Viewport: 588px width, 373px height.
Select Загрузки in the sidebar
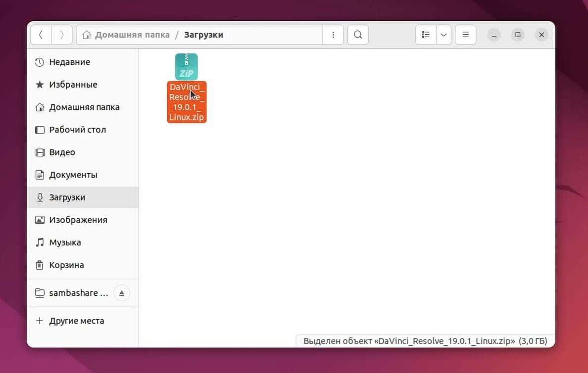(83, 197)
